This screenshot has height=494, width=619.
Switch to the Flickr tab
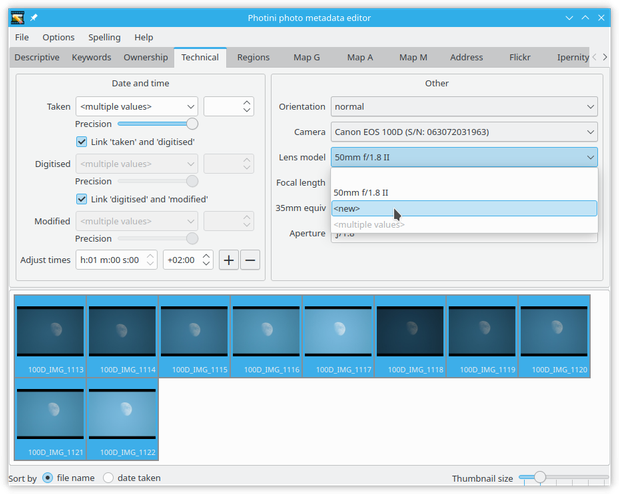[x=520, y=57]
